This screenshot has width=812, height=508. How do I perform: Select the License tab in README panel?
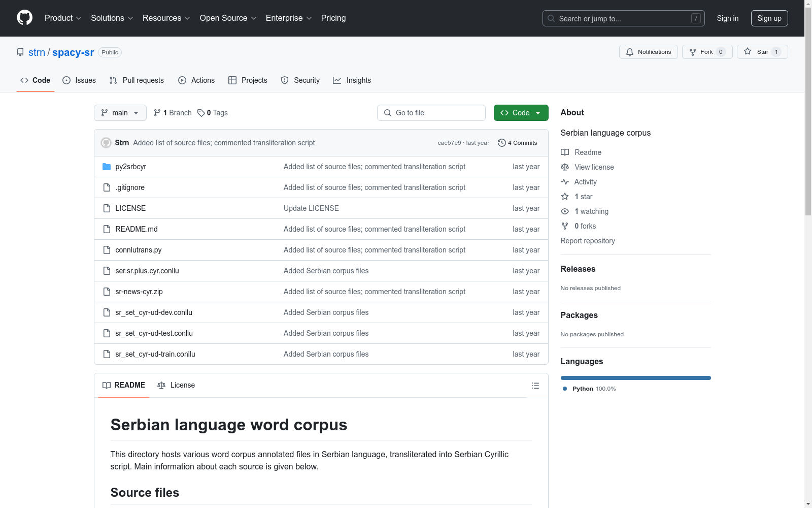tap(176, 386)
